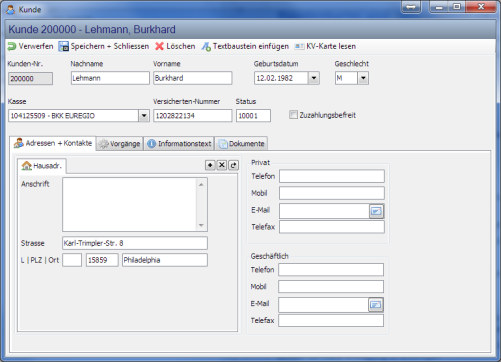The width and height of the screenshot is (501, 362).
Task: Click the PLZ field 15859
Action: (x=102, y=260)
